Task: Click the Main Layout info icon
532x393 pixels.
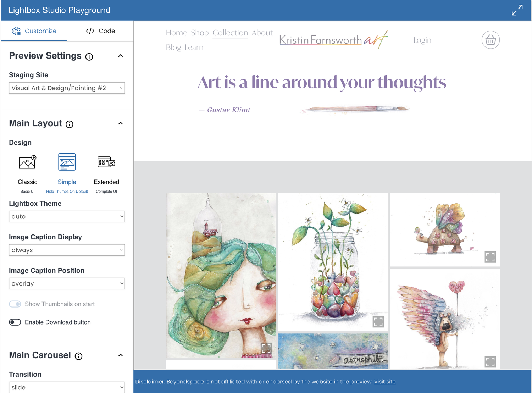Action: coord(70,124)
